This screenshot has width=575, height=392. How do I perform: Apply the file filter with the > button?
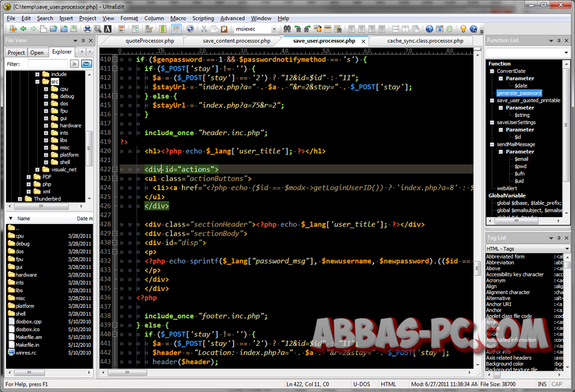[74, 63]
